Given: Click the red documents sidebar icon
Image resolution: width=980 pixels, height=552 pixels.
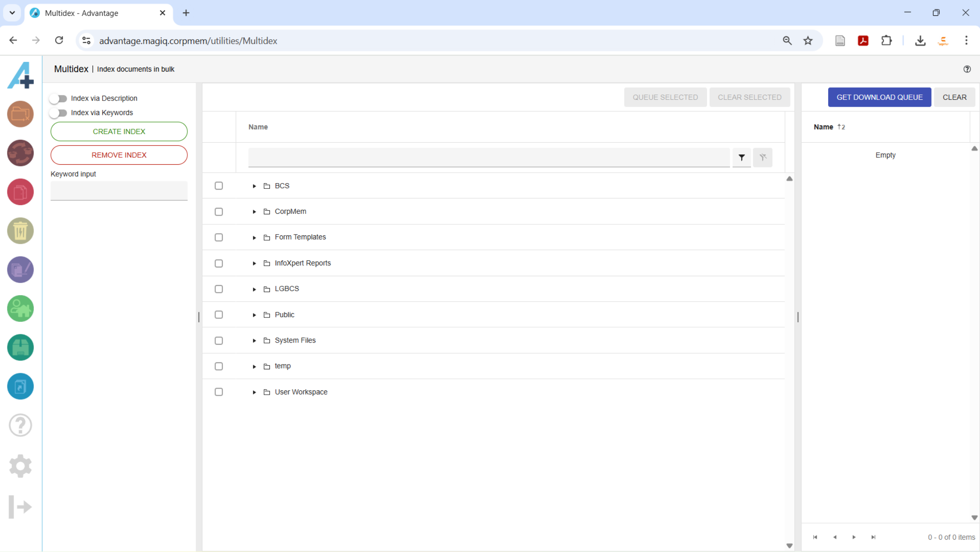Looking at the screenshot, I should coord(20,192).
